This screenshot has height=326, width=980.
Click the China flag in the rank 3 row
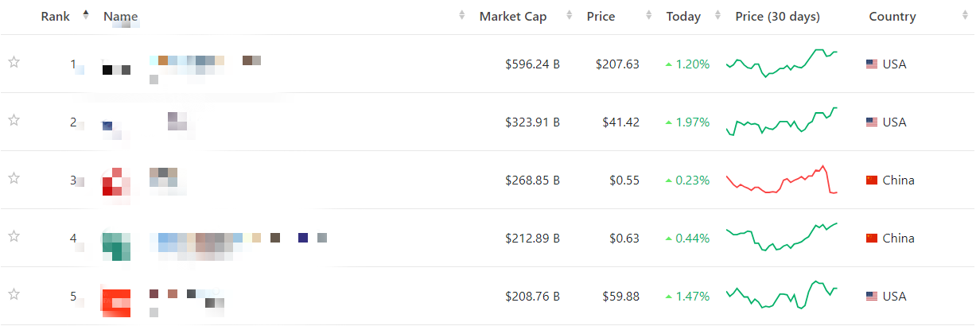coord(872,180)
